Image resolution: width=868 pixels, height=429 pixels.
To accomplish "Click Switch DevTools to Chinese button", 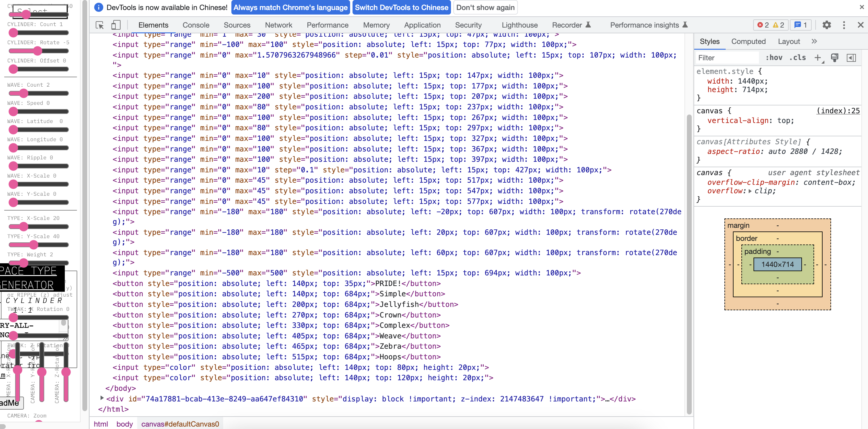I will pyautogui.click(x=401, y=7).
